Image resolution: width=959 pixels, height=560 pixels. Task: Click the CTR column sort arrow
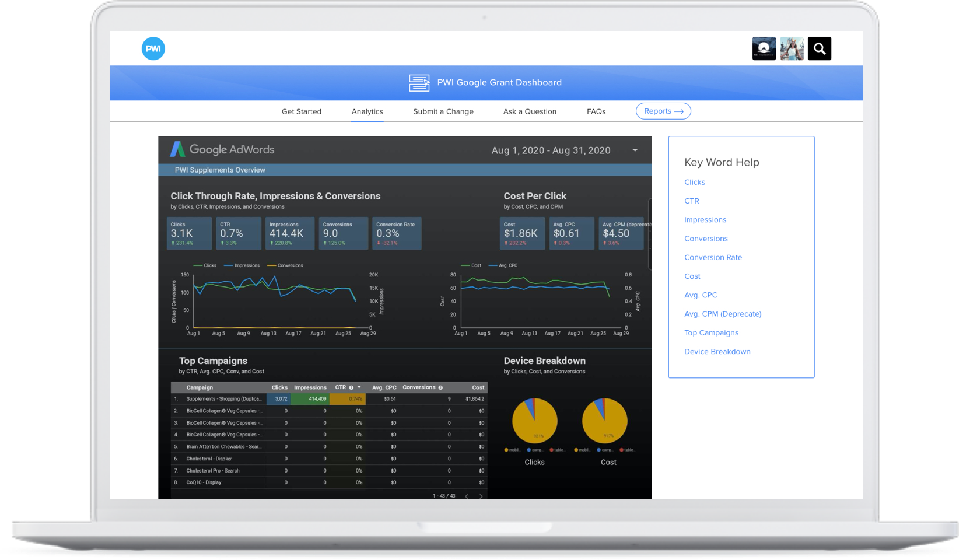click(359, 387)
